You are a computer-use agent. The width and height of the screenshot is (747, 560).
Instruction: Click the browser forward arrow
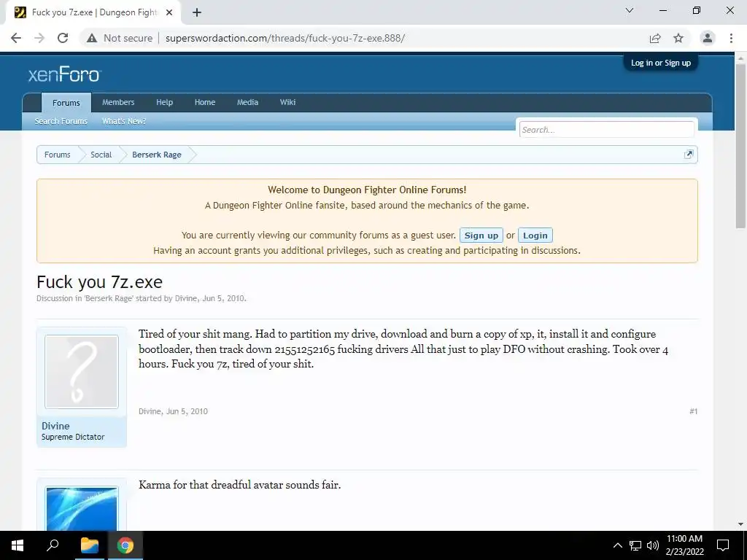click(x=39, y=38)
